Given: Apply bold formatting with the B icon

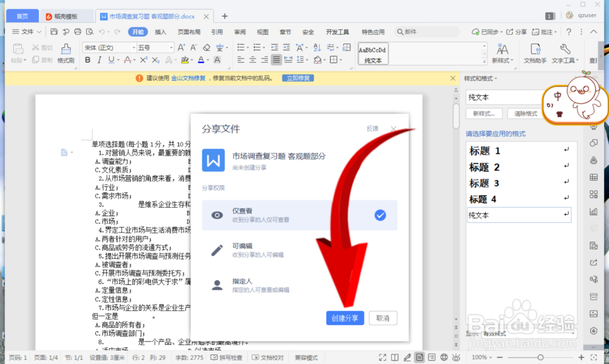Looking at the screenshot, I should click(x=88, y=60).
